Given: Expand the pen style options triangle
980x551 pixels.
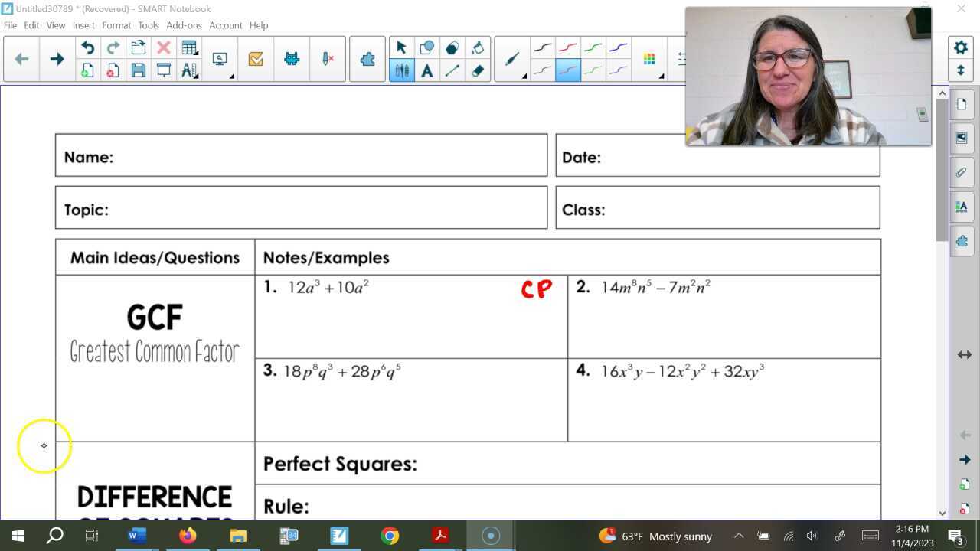Looking at the screenshot, I should 524,77.
